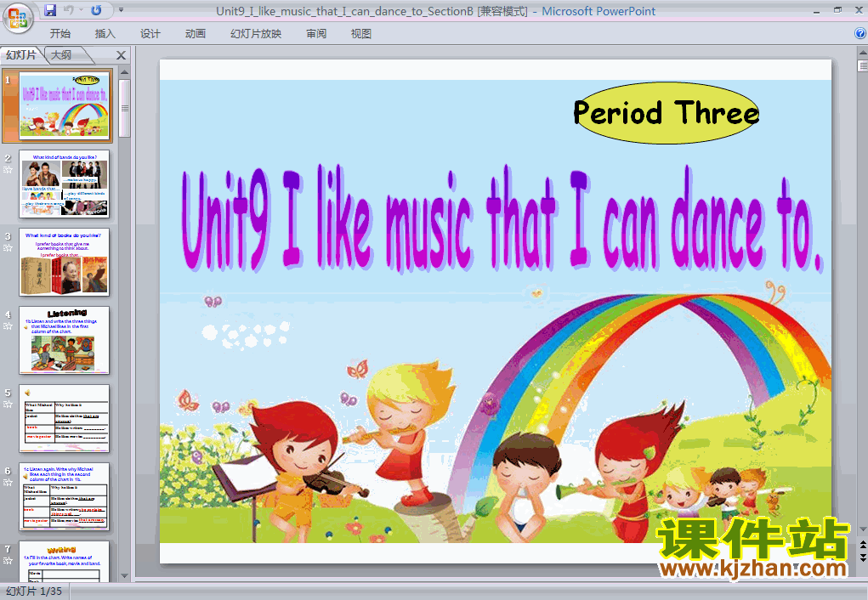Click animation star icon beside slide 2
Image resolution: width=868 pixels, height=600 pixels.
(x=8, y=169)
